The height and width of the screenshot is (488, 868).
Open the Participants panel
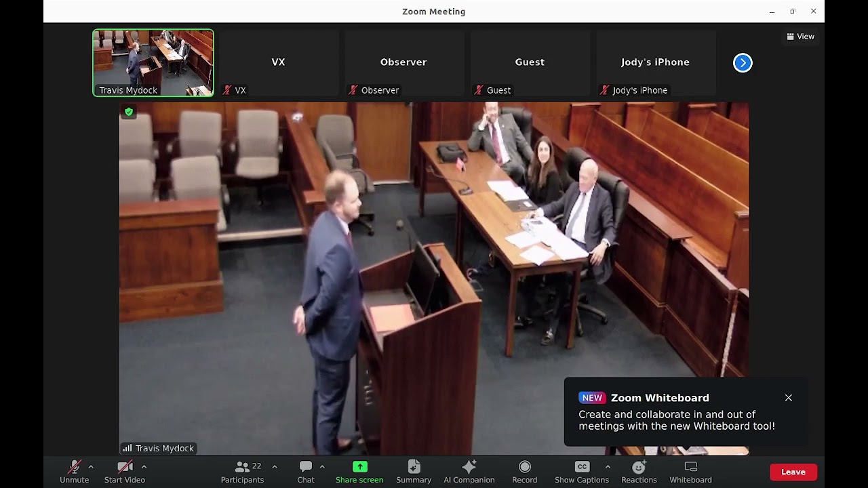(x=242, y=472)
